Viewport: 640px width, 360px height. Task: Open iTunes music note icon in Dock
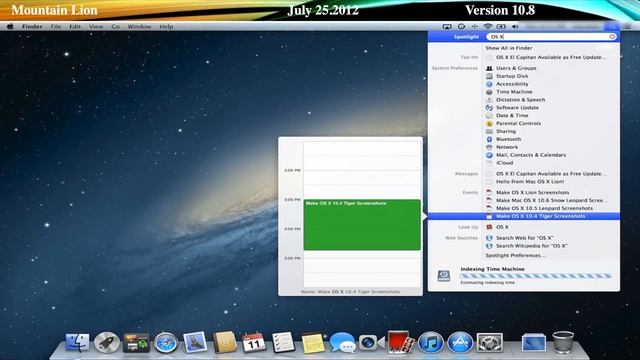(430, 342)
